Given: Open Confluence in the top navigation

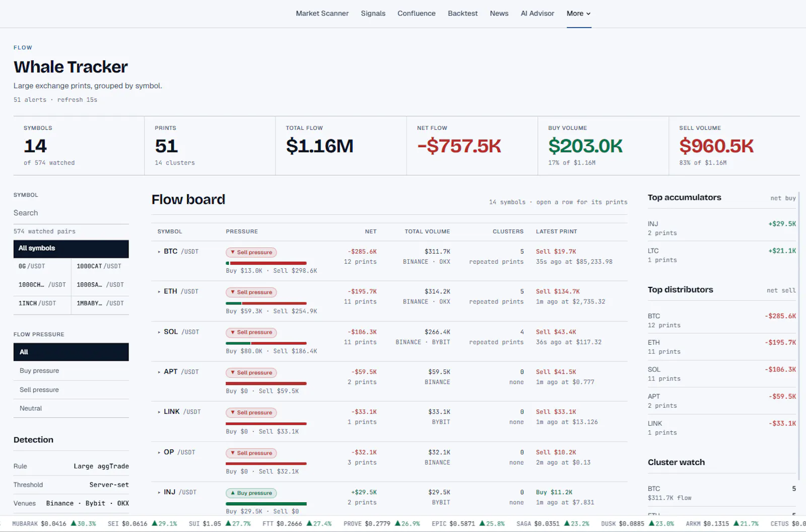Looking at the screenshot, I should point(416,14).
